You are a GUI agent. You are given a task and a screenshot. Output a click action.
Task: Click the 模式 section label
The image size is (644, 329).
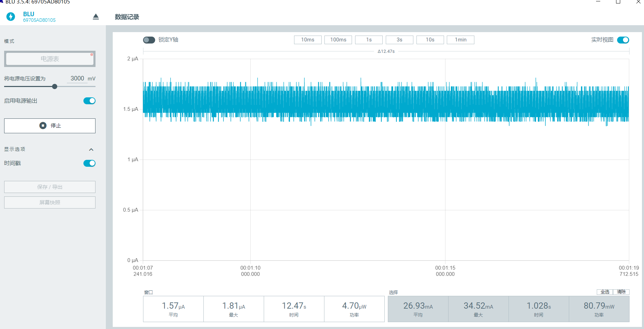click(9, 41)
